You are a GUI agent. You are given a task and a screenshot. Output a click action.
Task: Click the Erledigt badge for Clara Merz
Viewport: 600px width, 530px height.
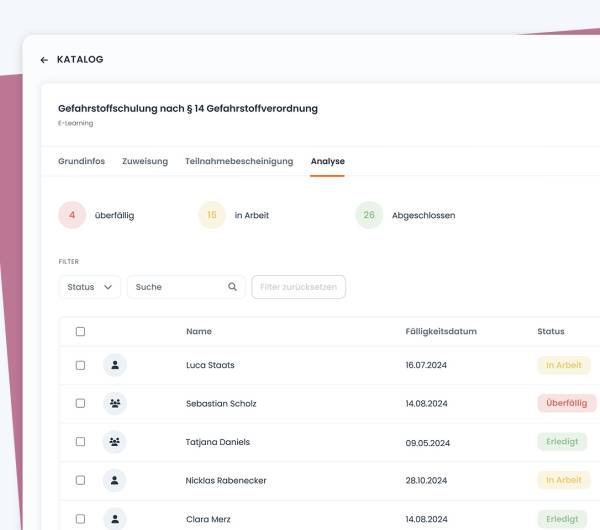click(562, 519)
